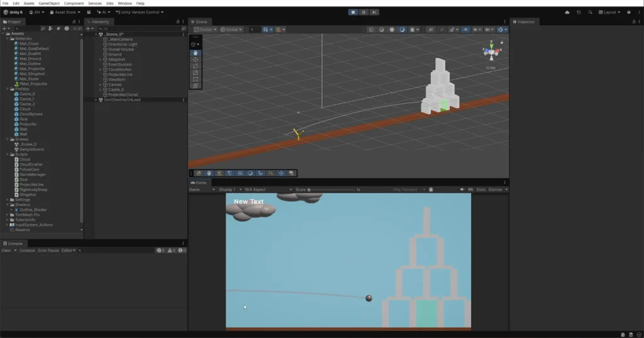644x338 pixels.
Task: Click the cross-arrows move icon in overlay toolbar
Action: [x=281, y=173]
